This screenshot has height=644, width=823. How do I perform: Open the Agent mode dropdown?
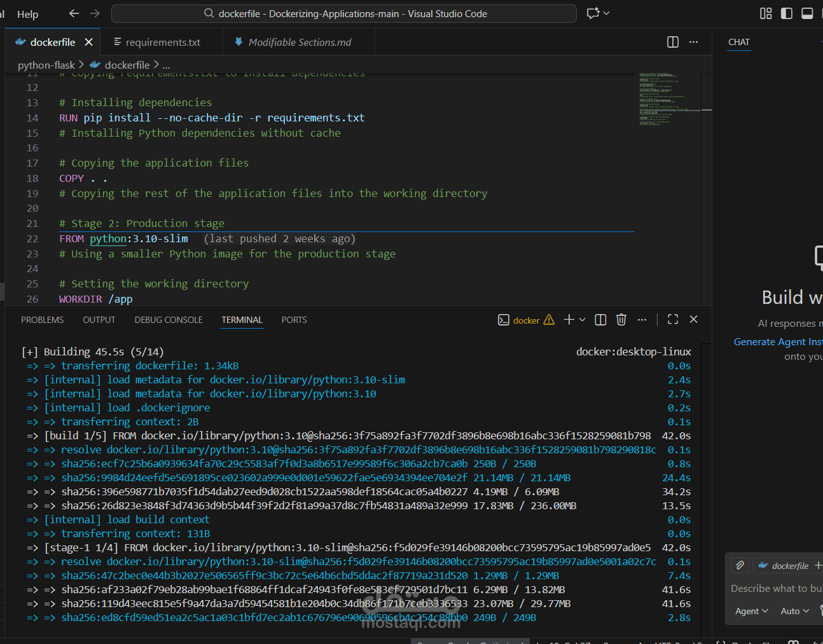(751, 611)
